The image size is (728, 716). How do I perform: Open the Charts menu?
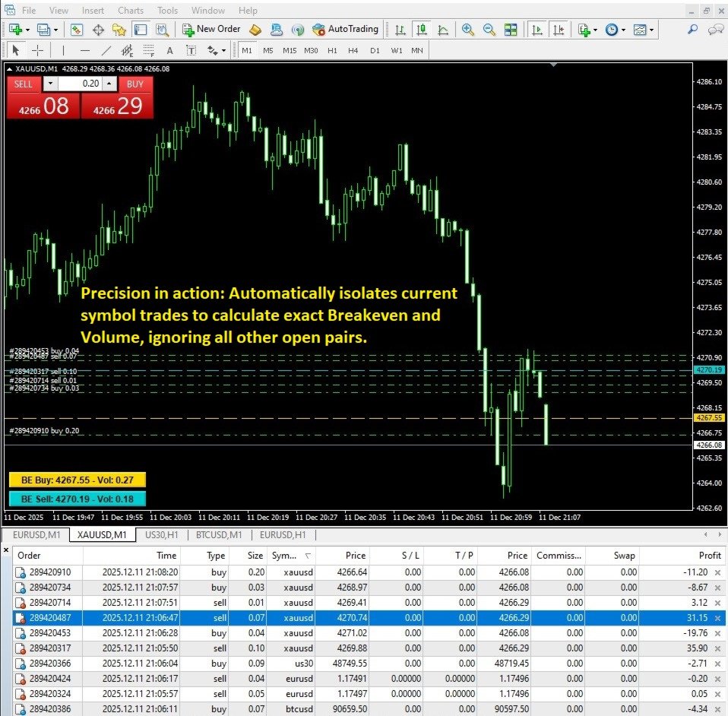[x=130, y=10]
